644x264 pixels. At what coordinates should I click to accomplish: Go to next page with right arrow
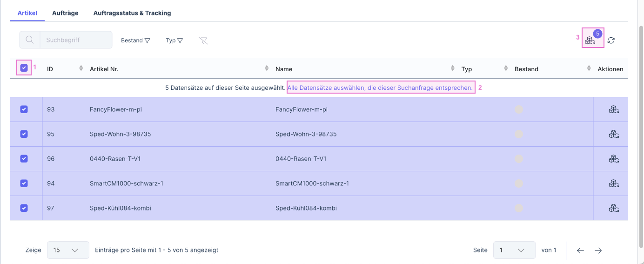click(598, 250)
